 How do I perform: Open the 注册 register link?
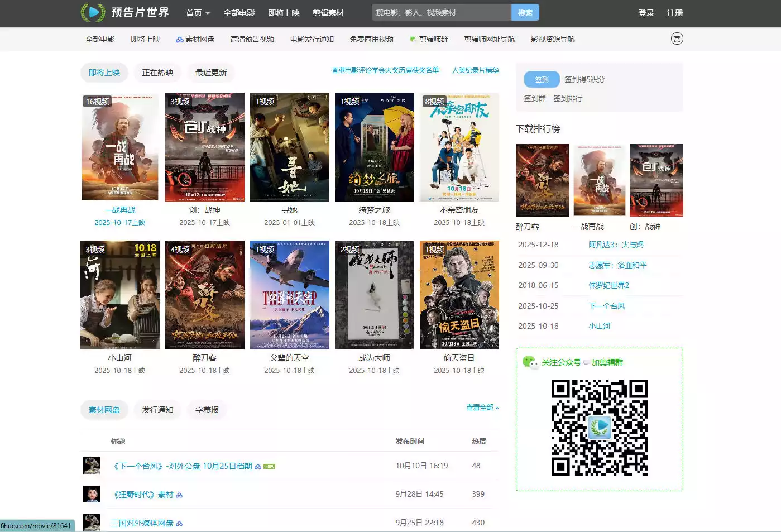(x=675, y=13)
